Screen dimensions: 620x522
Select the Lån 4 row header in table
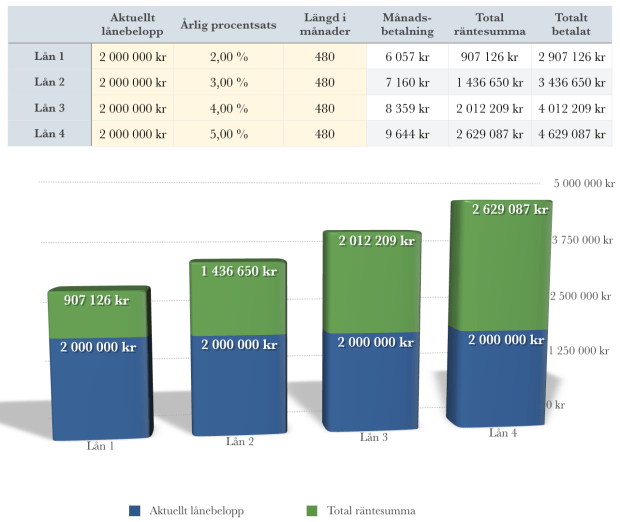pyautogui.click(x=49, y=133)
